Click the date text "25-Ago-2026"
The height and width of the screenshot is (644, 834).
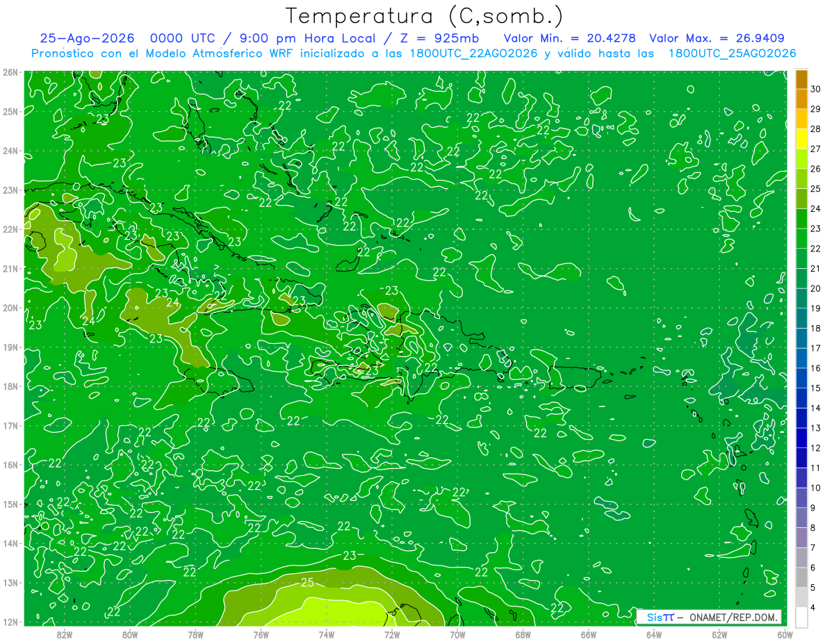(x=86, y=38)
